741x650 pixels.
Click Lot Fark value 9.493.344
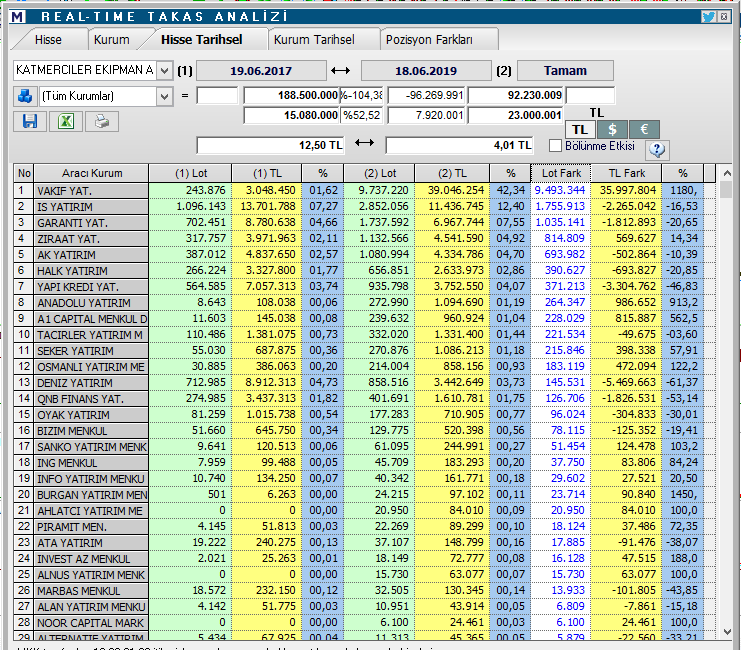click(x=560, y=190)
